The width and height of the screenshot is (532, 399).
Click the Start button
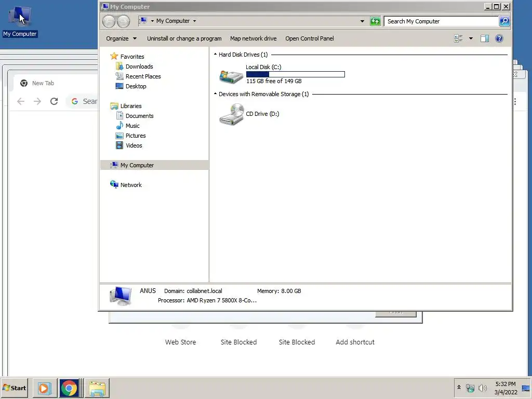coord(14,388)
